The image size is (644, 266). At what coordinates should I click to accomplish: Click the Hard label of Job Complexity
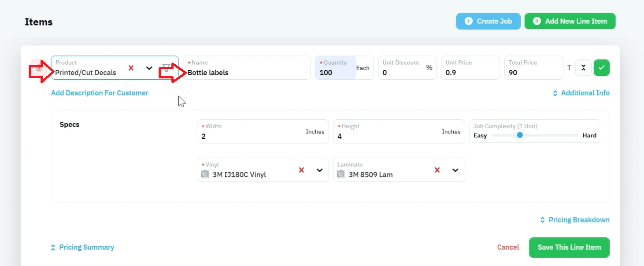pyautogui.click(x=589, y=136)
